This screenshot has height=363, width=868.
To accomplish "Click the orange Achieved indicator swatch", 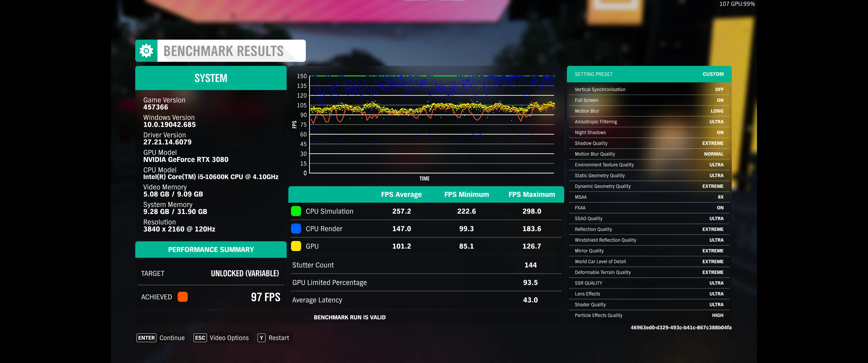I will point(183,297).
